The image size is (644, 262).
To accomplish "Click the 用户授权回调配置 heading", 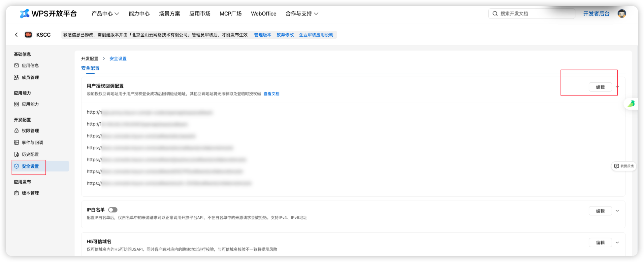I will pyautogui.click(x=105, y=86).
